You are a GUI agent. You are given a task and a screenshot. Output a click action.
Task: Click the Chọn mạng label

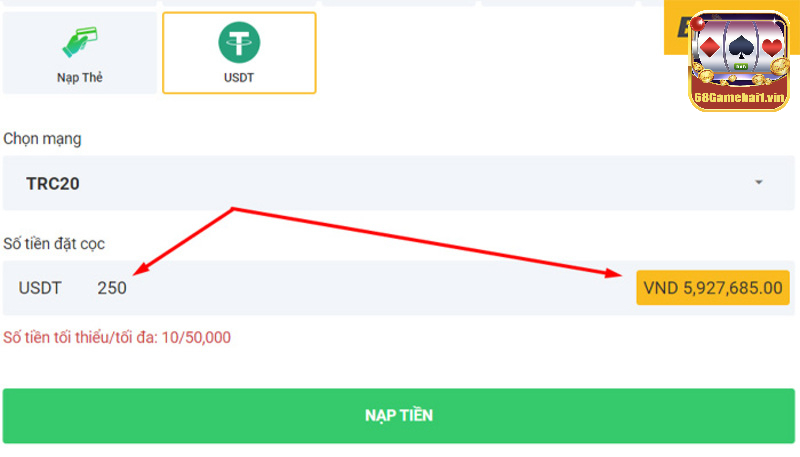point(42,139)
